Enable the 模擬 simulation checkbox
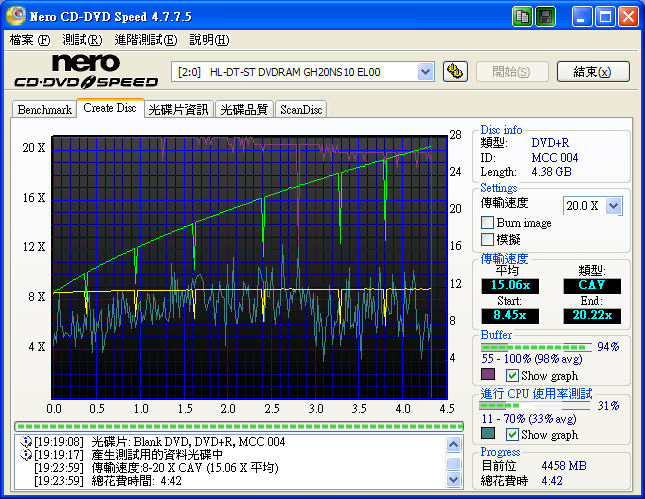Viewport: 645px width, 499px height. pos(488,240)
